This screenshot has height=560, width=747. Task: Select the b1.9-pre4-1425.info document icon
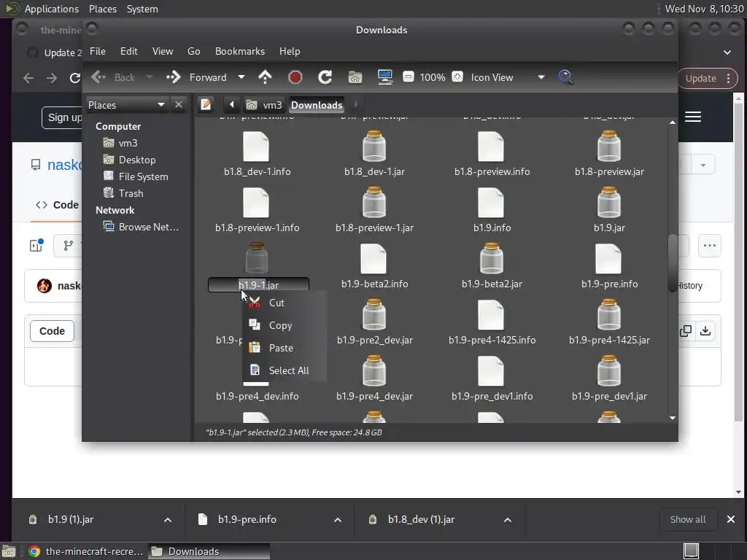[491, 315]
